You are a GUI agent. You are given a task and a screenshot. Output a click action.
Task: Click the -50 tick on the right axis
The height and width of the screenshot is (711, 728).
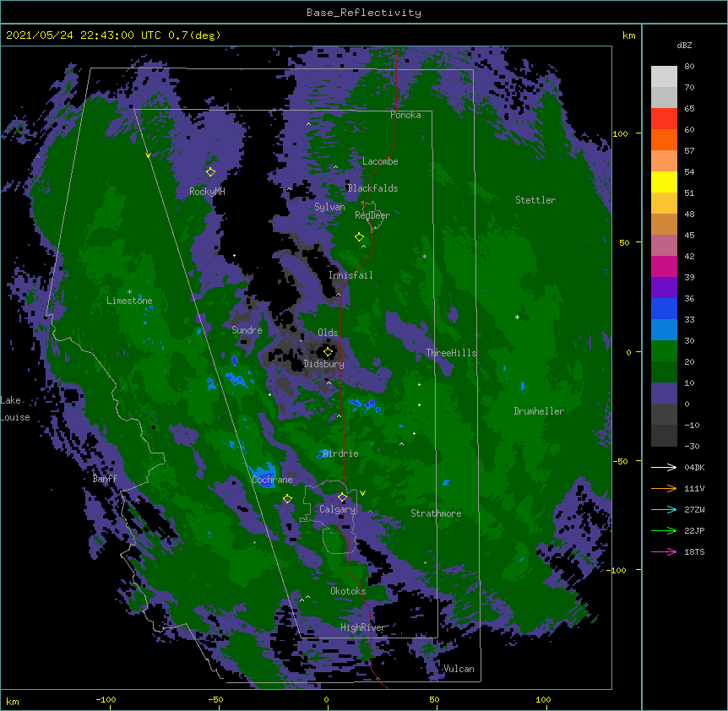pyautogui.click(x=621, y=461)
